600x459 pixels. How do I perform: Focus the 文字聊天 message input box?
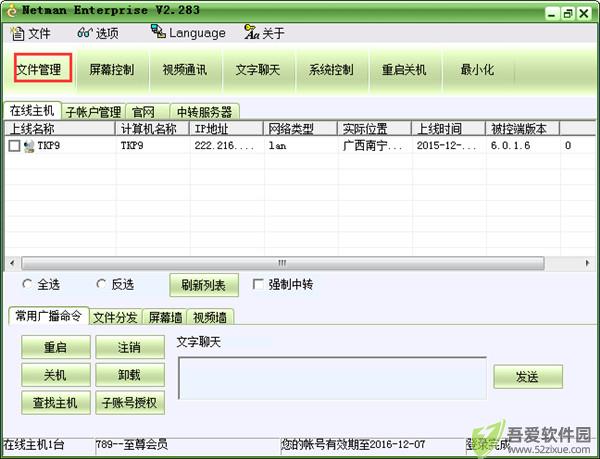tap(332, 378)
